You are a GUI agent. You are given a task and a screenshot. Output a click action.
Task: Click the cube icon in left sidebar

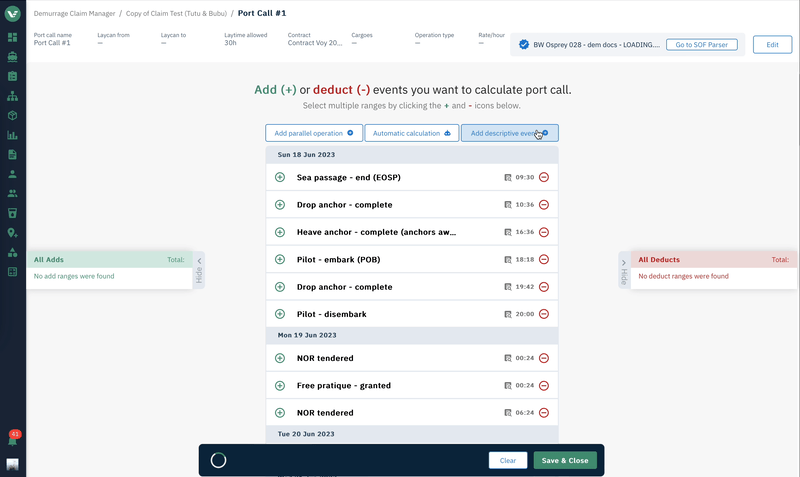tap(12, 116)
